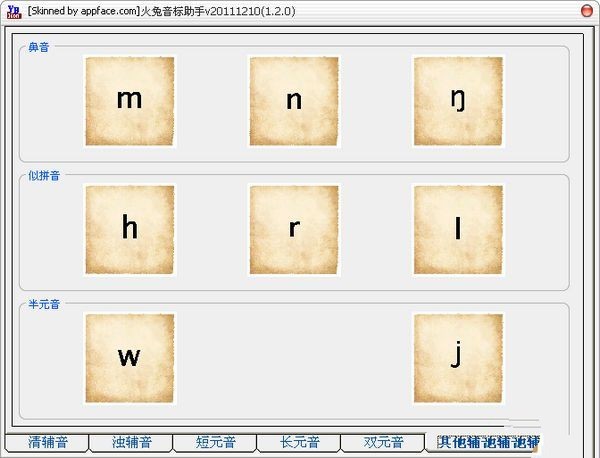This screenshot has width=600, height=458.
Task: Click the 鼻音 group label
Action: coord(40,47)
